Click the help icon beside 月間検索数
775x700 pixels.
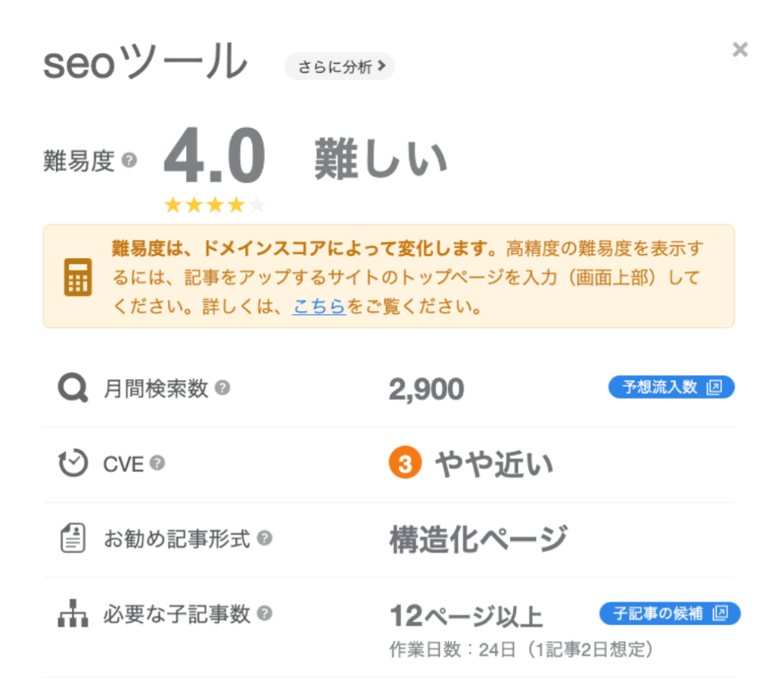point(222,387)
